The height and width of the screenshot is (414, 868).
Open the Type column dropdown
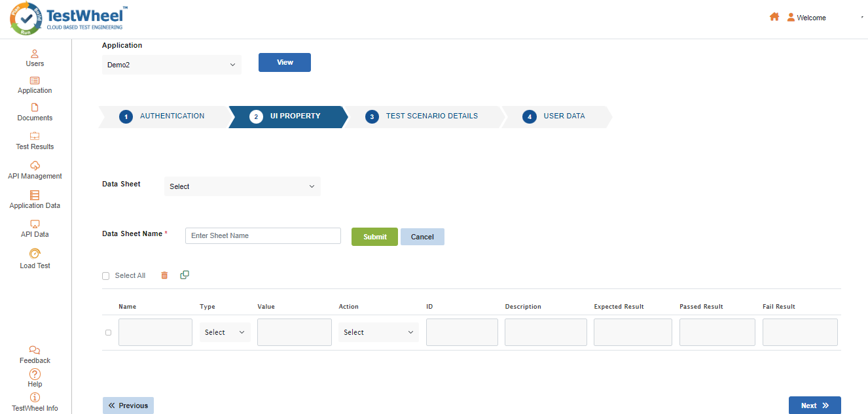(x=225, y=332)
